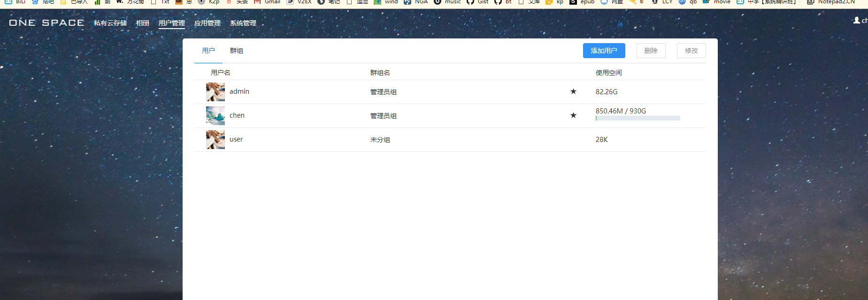Click the star icon in chen's row

pos(573,115)
